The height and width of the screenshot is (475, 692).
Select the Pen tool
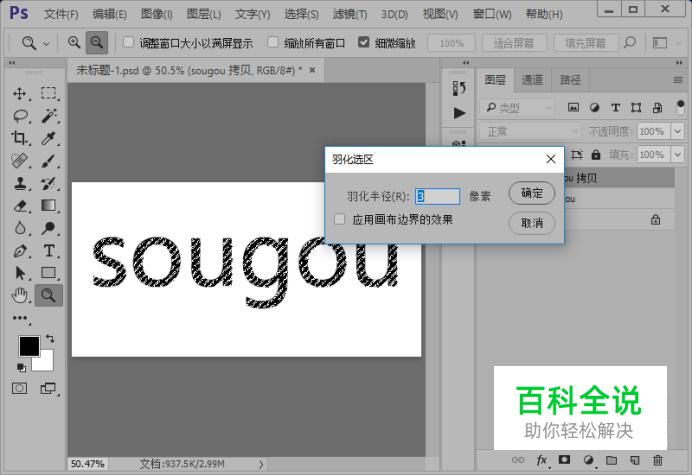coord(20,251)
